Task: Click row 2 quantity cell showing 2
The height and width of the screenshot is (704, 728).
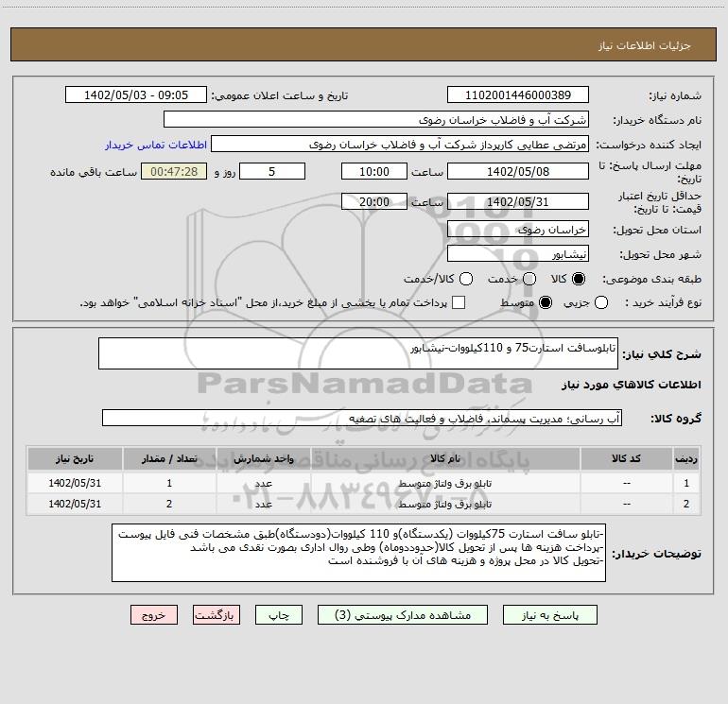Action: tap(169, 504)
